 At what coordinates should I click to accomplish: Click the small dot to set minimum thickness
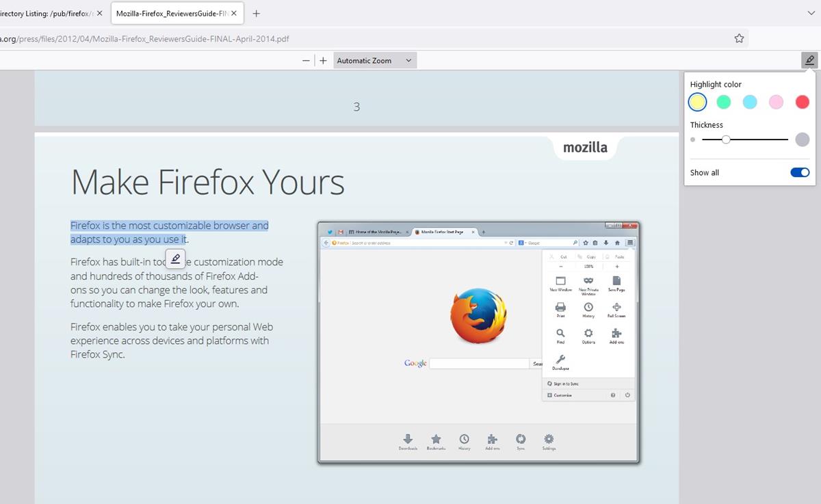click(x=692, y=139)
